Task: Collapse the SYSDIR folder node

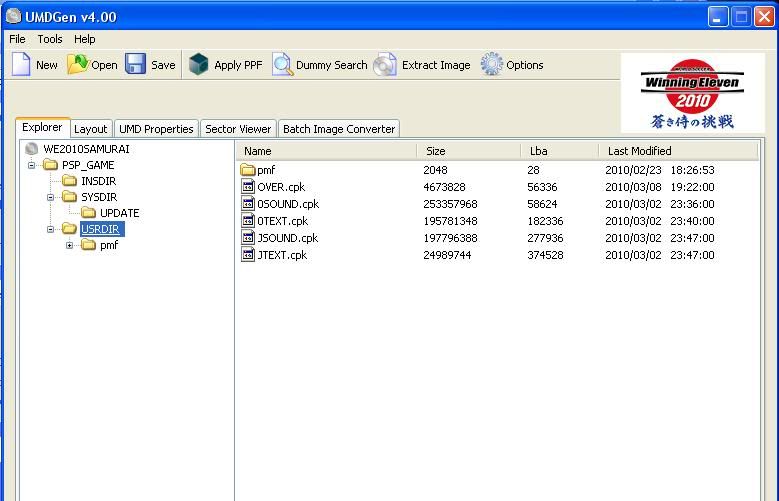Action: point(51,197)
